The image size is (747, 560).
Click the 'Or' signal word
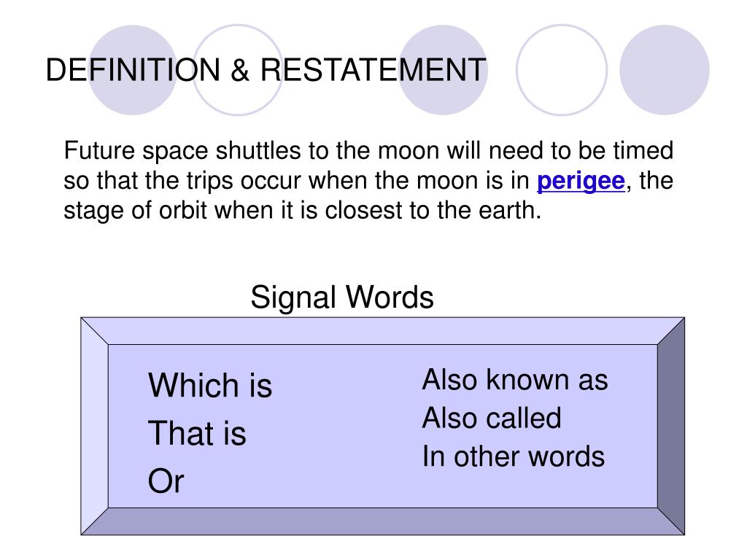pyautogui.click(x=166, y=481)
